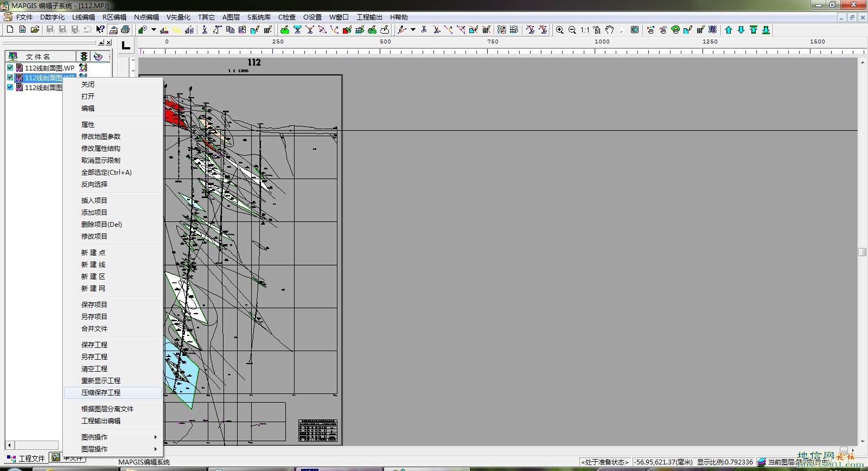Click the blue down arrow icon
The image size is (868, 471).
(741, 30)
